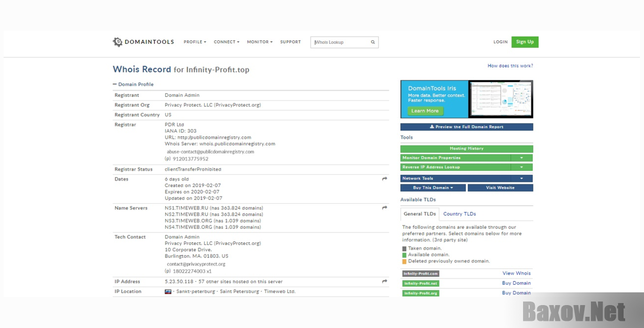Click Reverse IP Address Lookup button

point(455,167)
